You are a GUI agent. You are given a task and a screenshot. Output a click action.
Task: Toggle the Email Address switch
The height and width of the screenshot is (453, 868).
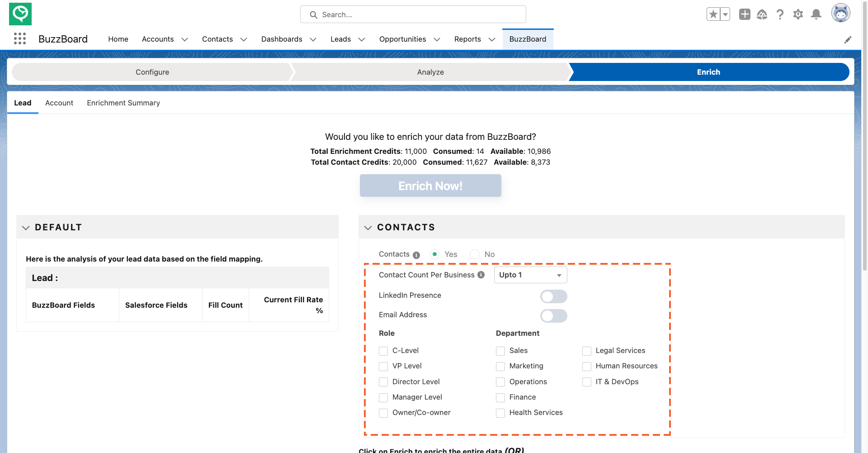click(554, 316)
